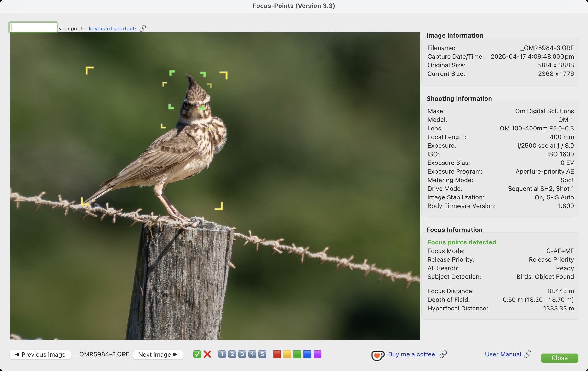The height and width of the screenshot is (371, 588).
Task: Open the User Manual link
Action: 503,354
